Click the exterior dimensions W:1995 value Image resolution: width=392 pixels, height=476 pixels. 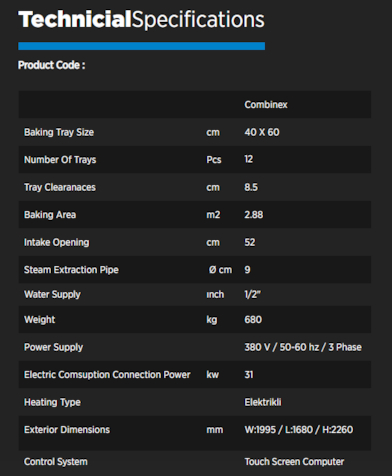pos(299,430)
